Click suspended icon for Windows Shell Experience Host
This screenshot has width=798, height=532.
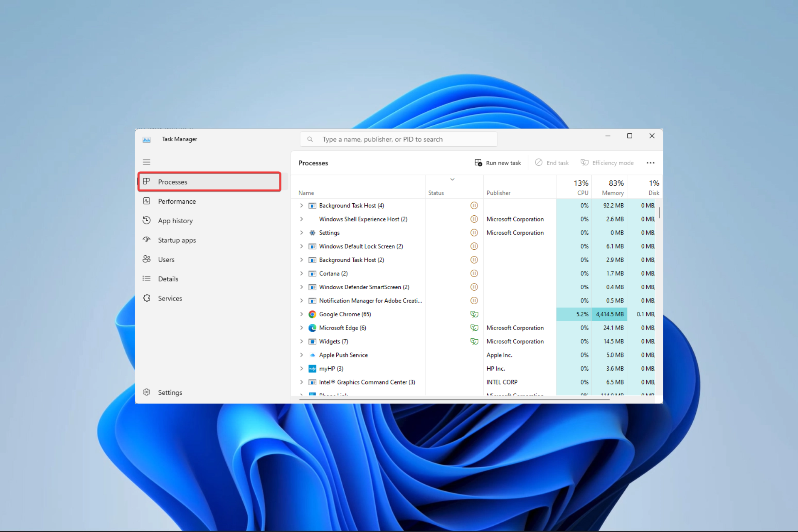click(x=474, y=219)
